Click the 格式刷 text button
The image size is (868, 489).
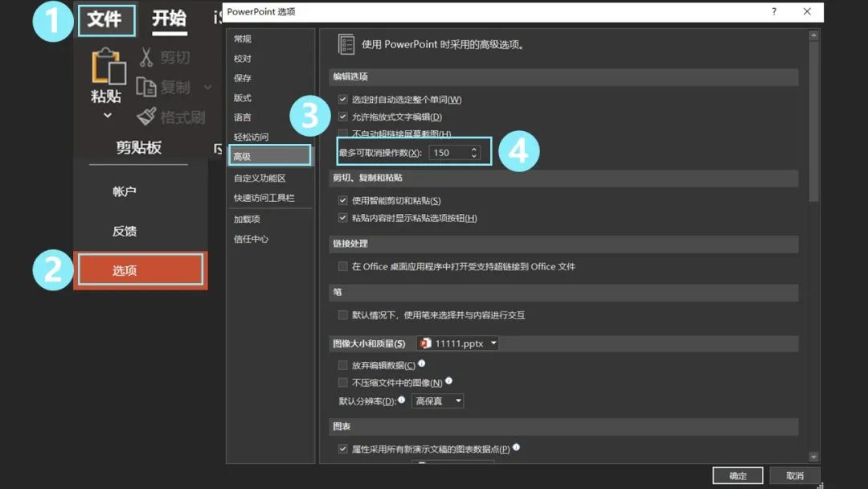pos(182,117)
